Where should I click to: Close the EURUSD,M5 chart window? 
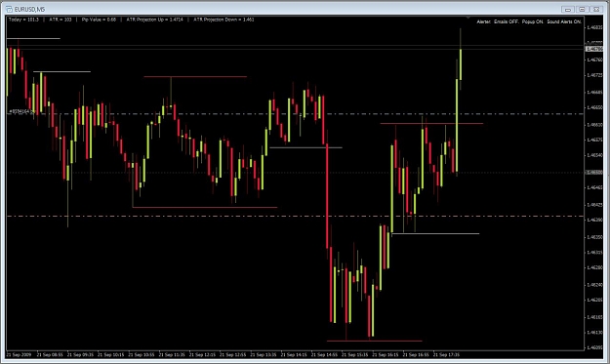595,9
